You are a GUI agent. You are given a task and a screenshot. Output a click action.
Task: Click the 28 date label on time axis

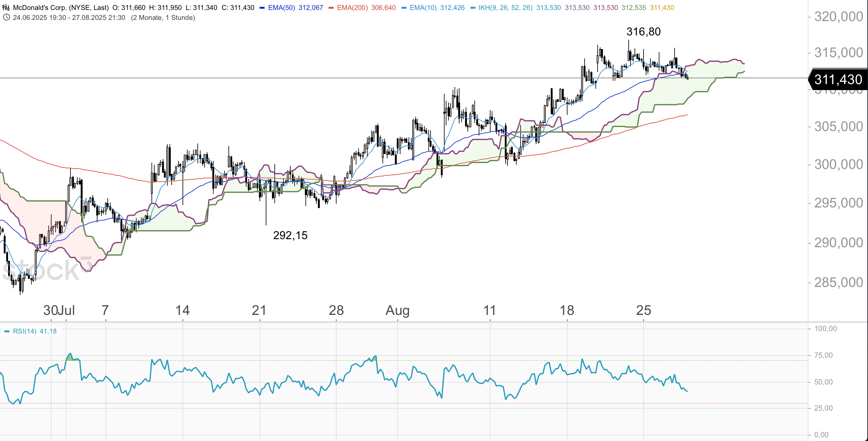pyautogui.click(x=336, y=310)
